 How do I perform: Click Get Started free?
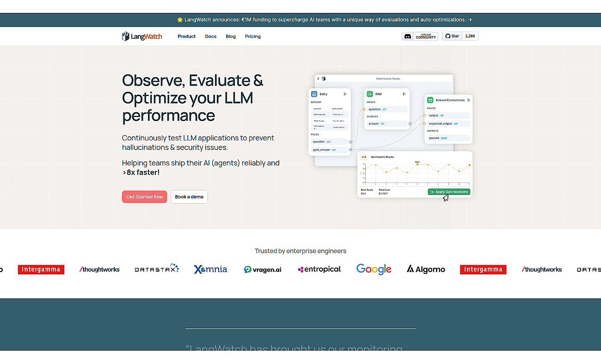point(145,197)
